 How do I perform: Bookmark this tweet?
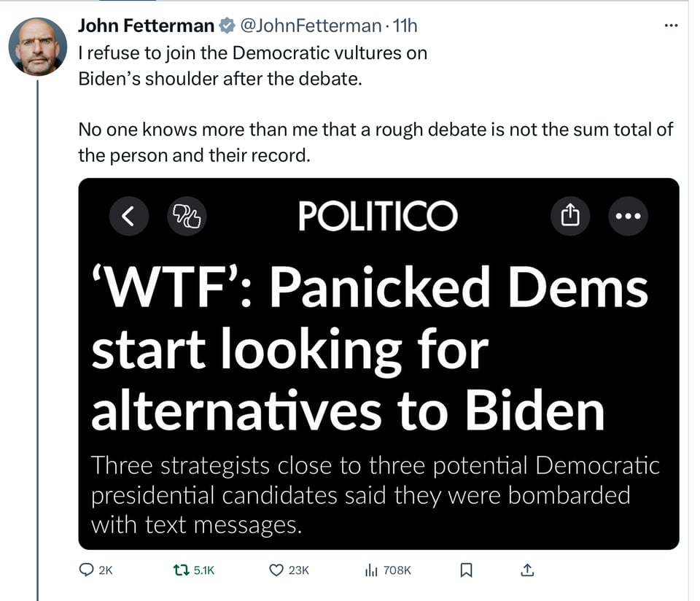(467, 570)
